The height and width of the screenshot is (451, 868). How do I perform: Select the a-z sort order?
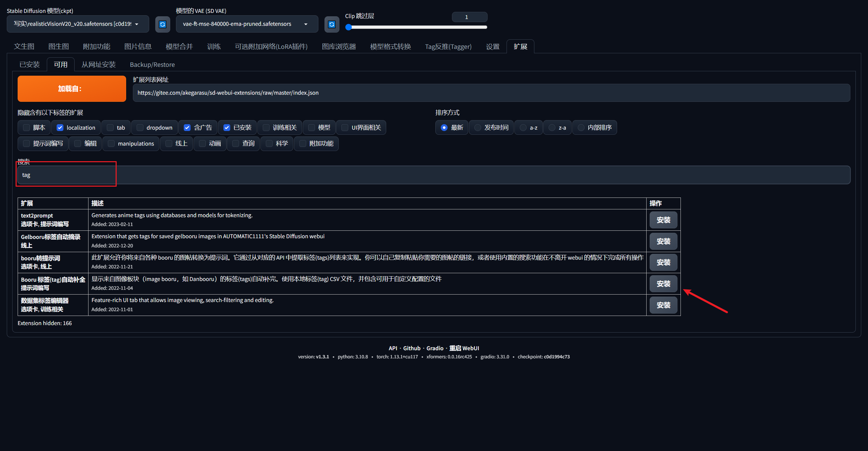(x=523, y=128)
